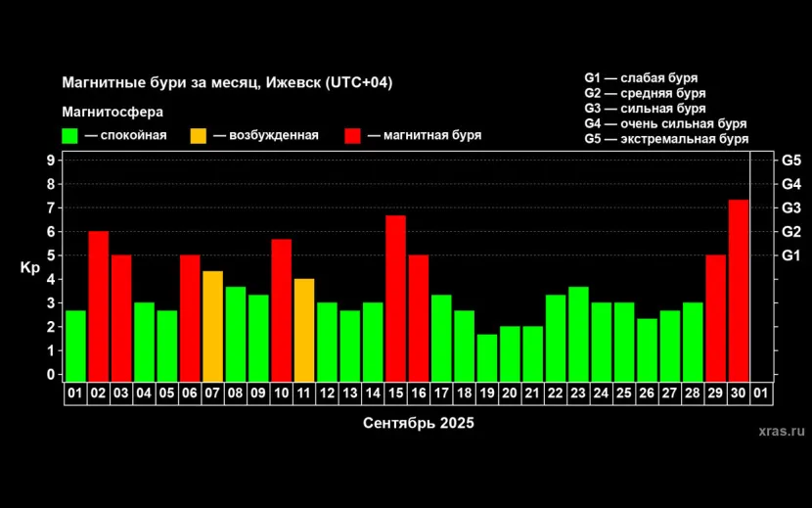Click date label 14 on the x-axis

tap(373, 393)
